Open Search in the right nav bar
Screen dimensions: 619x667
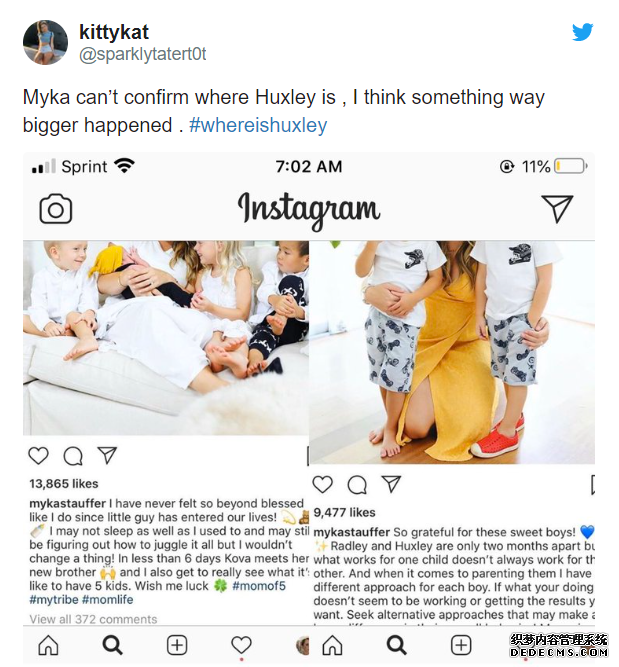click(397, 645)
